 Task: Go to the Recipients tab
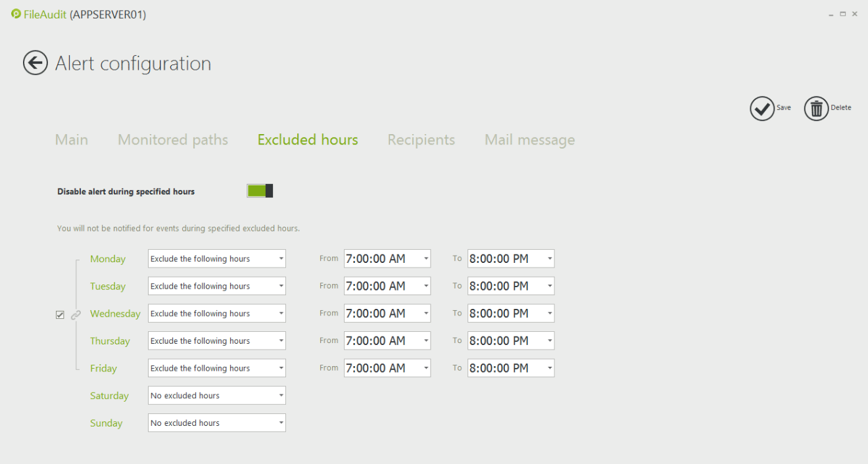pyautogui.click(x=421, y=140)
